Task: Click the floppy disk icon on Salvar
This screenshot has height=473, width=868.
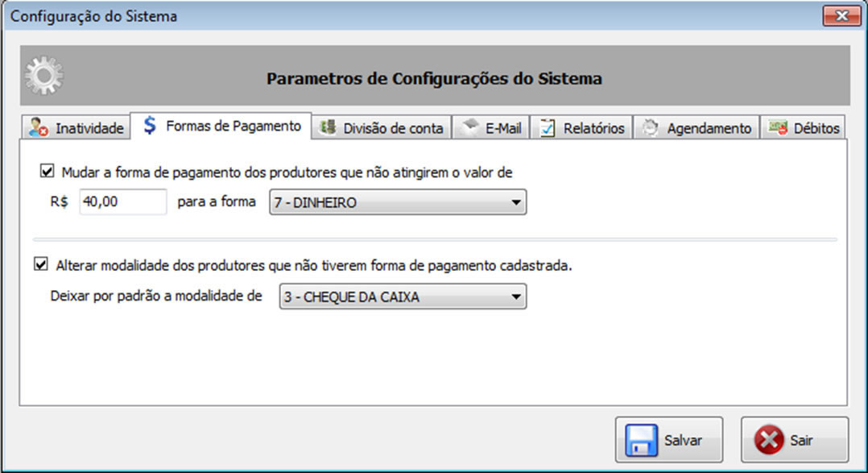Action: click(642, 440)
